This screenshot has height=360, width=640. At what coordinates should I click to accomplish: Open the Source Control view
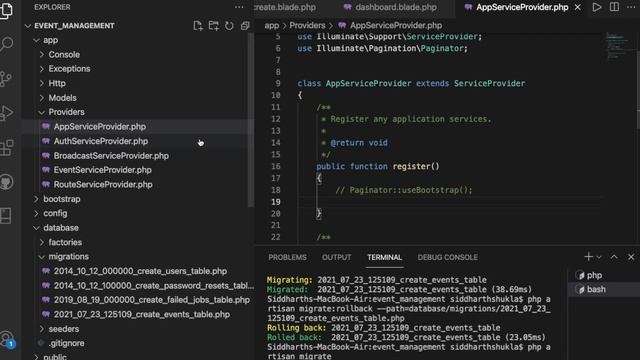[7, 79]
